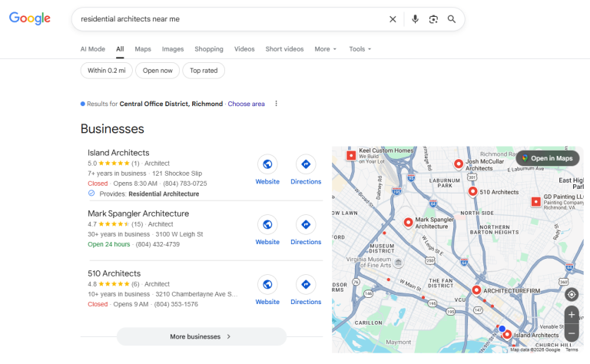The height and width of the screenshot is (364, 590).
Task: Click Island Architects Website globe icon
Action: pos(267,164)
